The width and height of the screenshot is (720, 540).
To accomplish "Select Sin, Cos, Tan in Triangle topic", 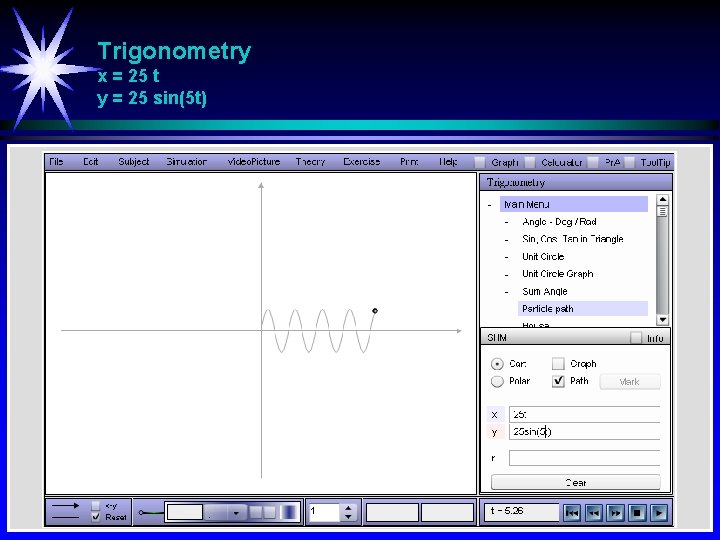I will click(x=573, y=239).
